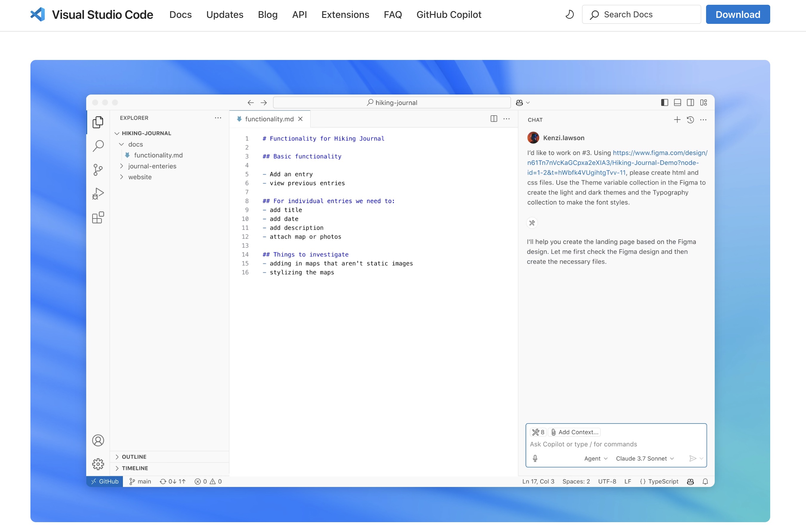This screenshot has width=806, height=532.
Task: Open the Figma design link in chat
Action: click(x=617, y=163)
